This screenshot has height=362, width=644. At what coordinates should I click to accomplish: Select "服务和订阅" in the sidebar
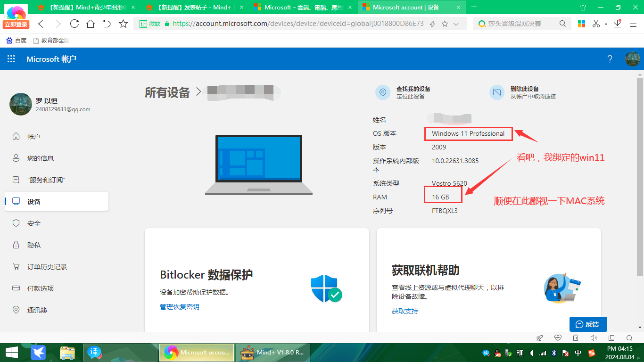pyautogui.click(x=57, y=180)
